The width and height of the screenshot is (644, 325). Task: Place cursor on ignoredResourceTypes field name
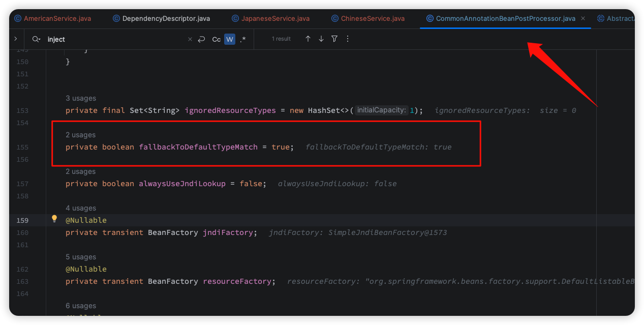[x=230, y=110]
